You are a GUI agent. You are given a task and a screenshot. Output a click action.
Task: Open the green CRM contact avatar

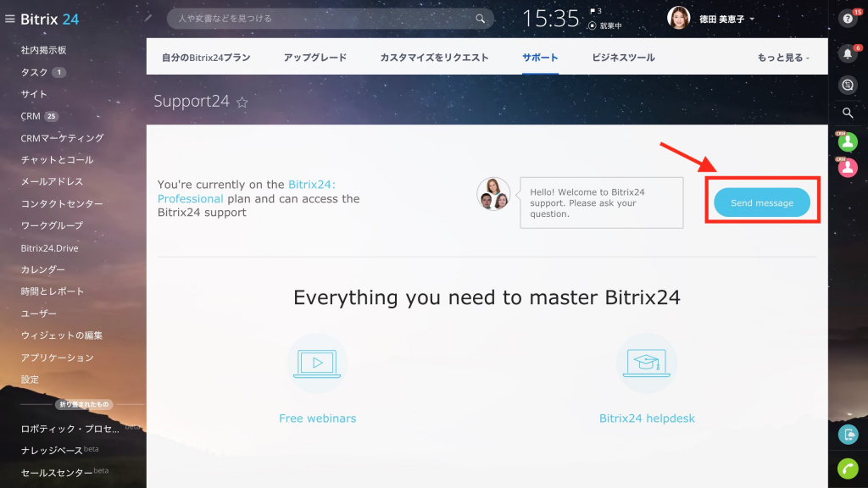pos(848,141)
